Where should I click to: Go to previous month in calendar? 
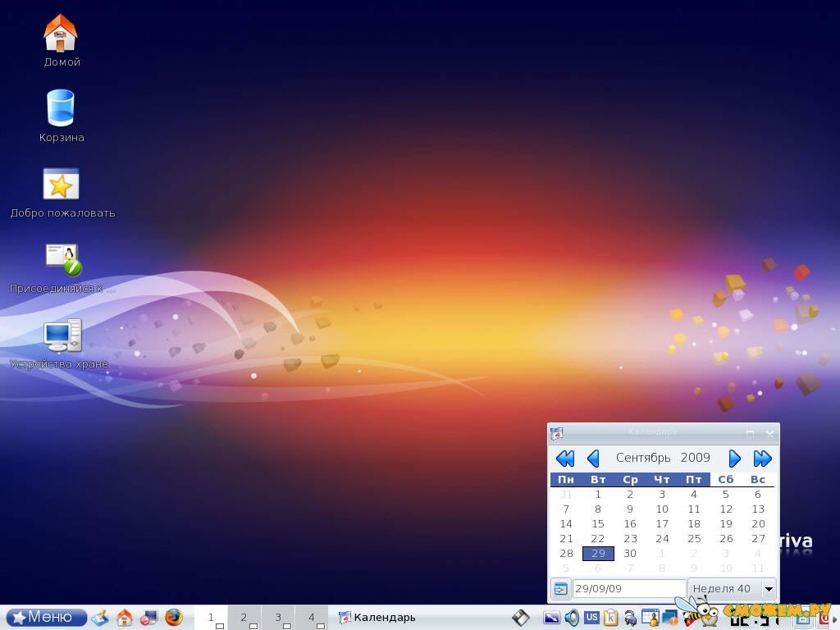593,459
